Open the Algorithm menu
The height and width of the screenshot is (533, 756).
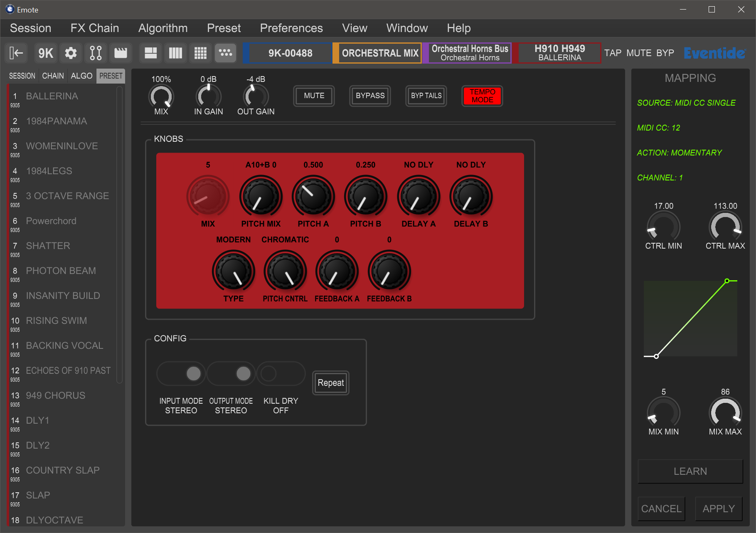[163, 28]
